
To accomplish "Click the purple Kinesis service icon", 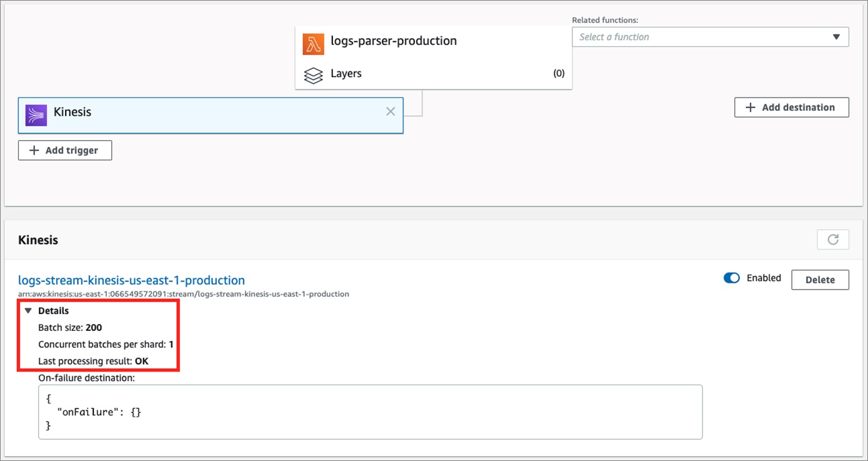I will point(36,116).
